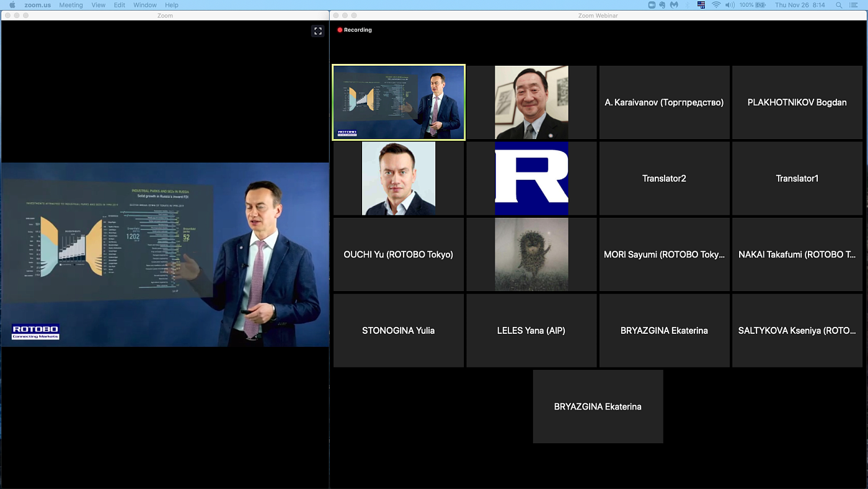Click the Malwarebytes menu bar icon
Screen dimensions: 868x489
point(673,5)
